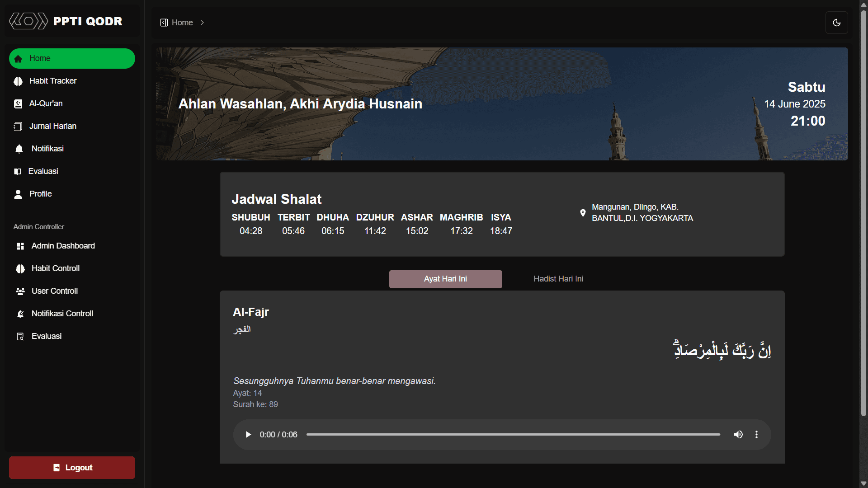Viewport: 868px width, 488px height.
Task: Switch to Hadist Hari Ini tab
Action: coord(558,279)
